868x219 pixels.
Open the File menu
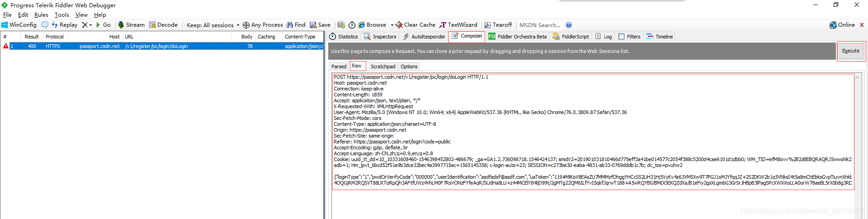(x=7, y=15)
